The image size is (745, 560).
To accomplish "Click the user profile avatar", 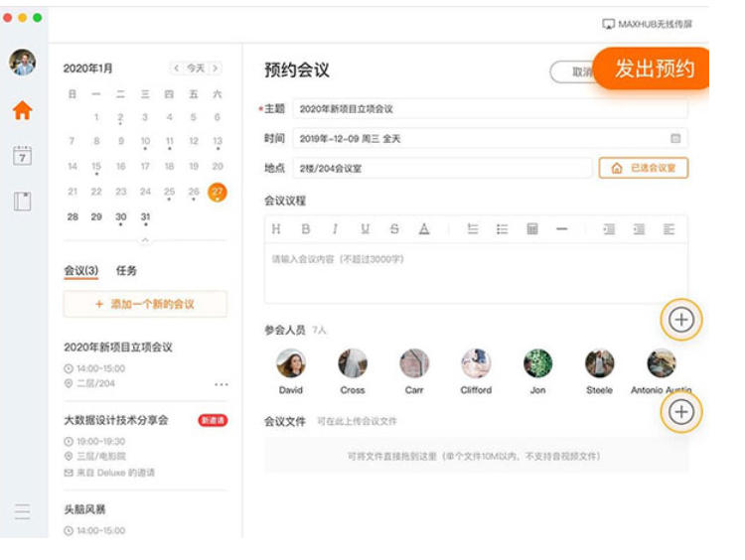I will pos(22,63).
